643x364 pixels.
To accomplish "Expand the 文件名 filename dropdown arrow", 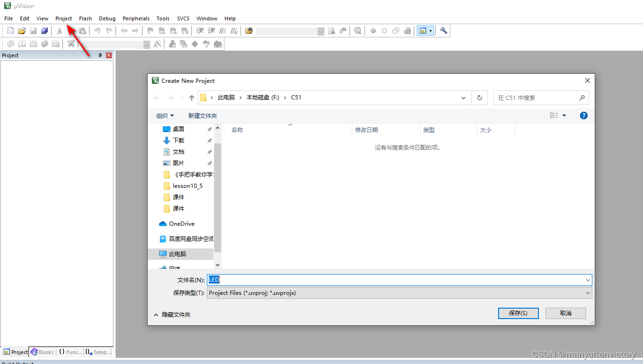I will (x=588, y=280).
